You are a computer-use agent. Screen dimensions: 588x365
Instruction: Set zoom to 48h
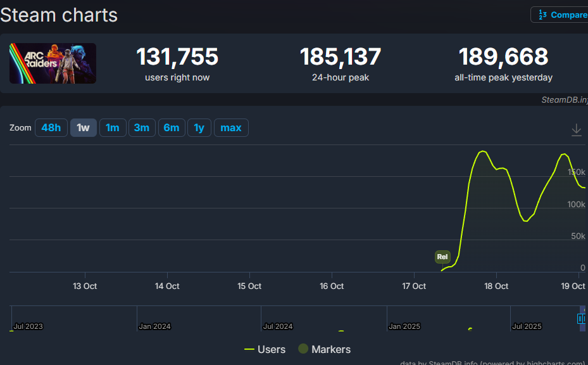pyautogui.click(x=51, y=127)
